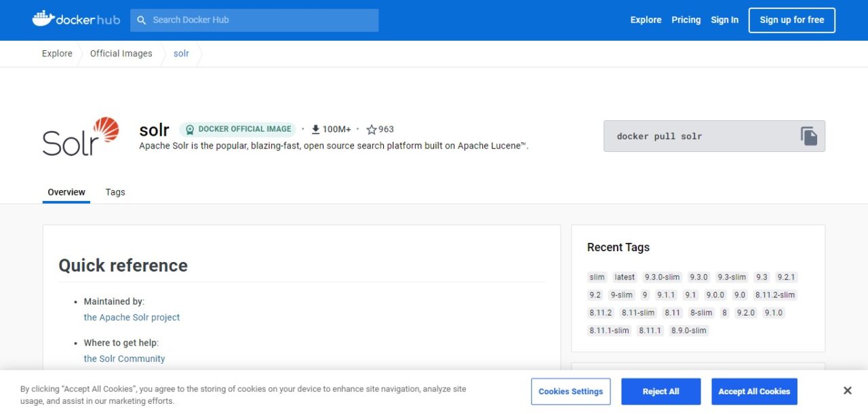This screenshot has width=868, height=414.
Task: Select the 9.3 tag
Action: click(762, 277)
